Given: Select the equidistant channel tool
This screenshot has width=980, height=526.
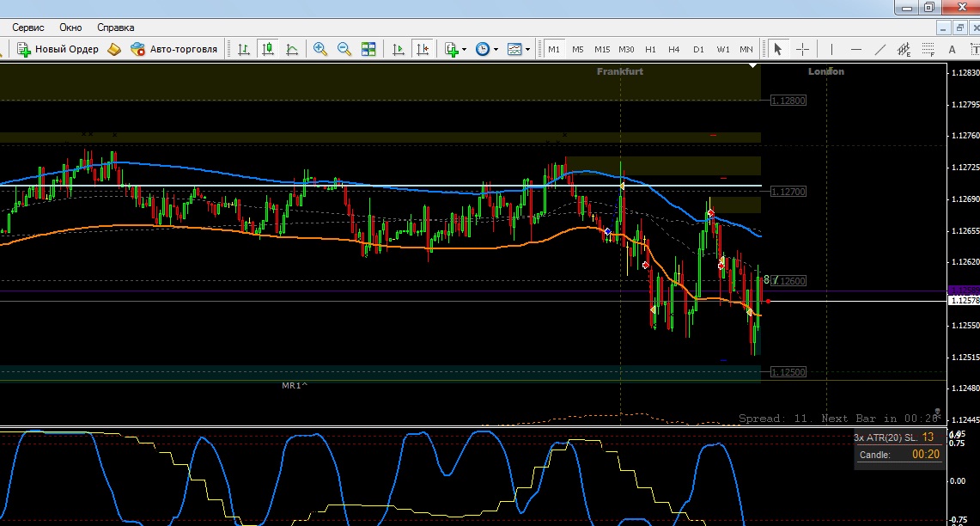Looking at the screenshot, I should [904, 49].
